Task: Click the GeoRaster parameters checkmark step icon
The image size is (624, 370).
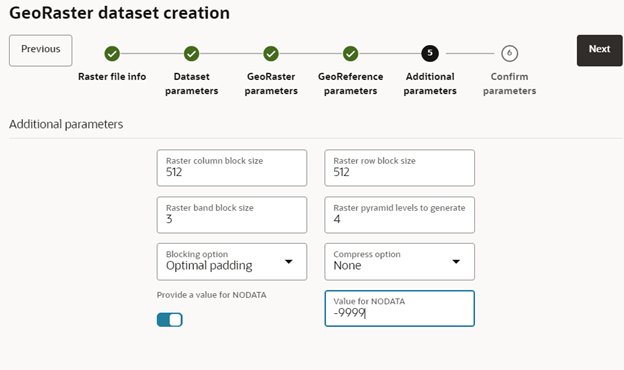Action: click(x=271, y=53)
